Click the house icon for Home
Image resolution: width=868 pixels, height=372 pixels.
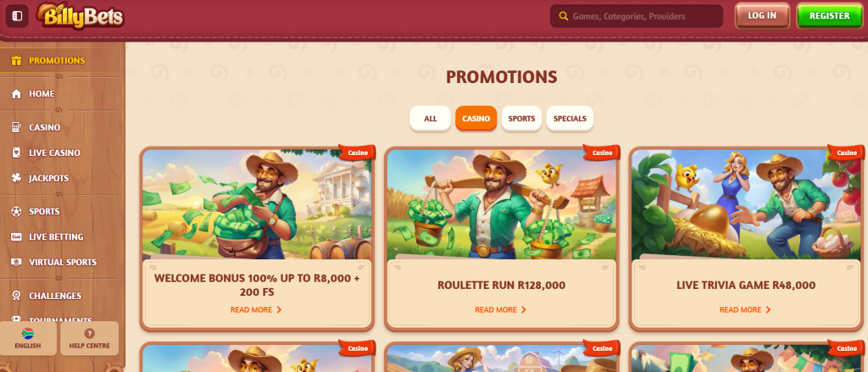(16, 94)
